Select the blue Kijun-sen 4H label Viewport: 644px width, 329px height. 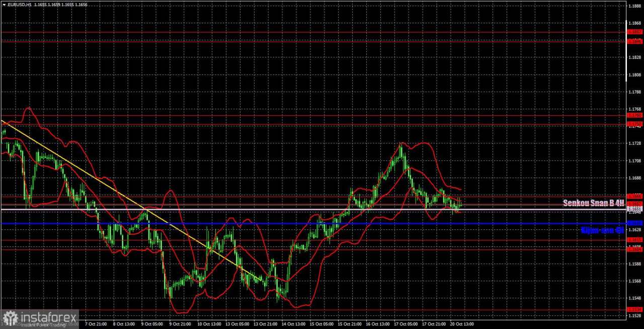click(602, 230)
